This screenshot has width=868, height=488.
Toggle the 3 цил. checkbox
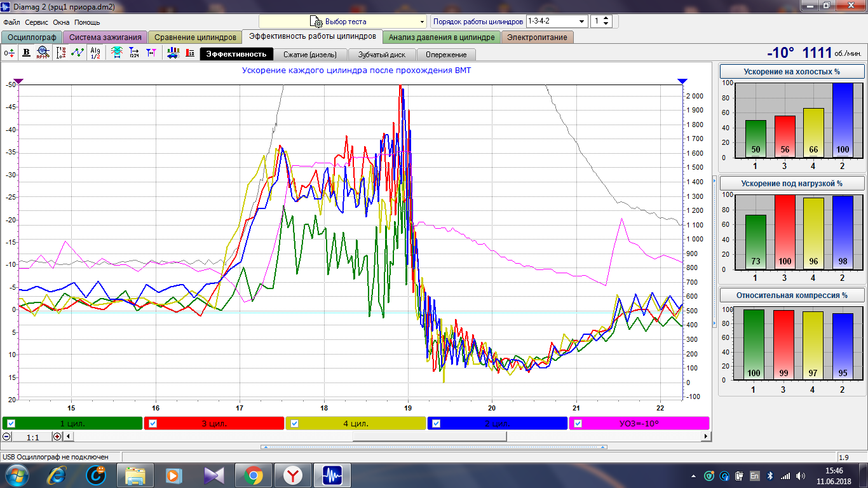(153, 423)
